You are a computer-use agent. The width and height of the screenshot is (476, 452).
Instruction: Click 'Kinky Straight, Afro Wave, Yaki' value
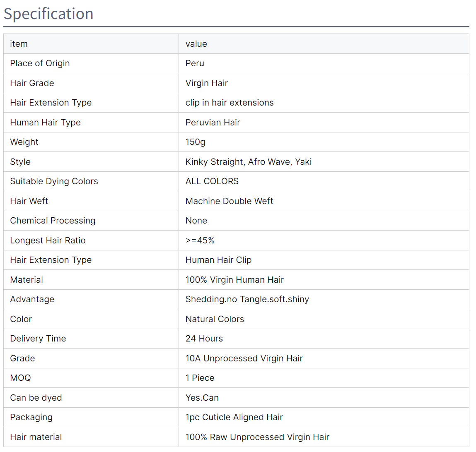(x=248, y=162)
